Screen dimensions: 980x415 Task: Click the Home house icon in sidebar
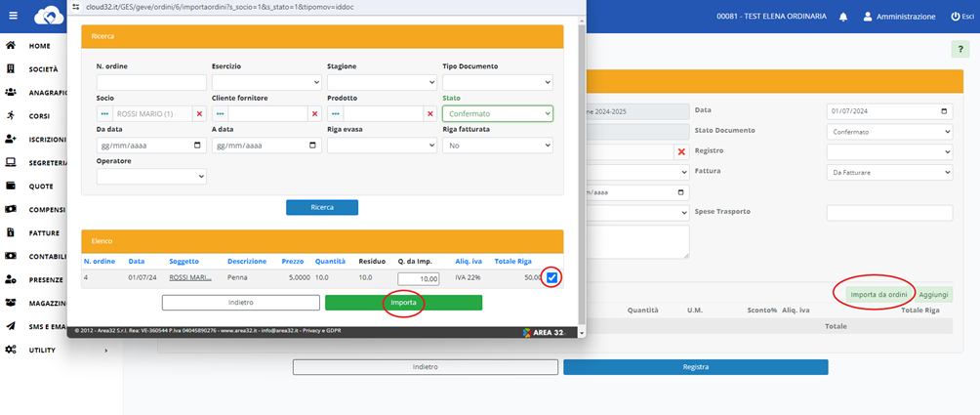coord(11,45)
